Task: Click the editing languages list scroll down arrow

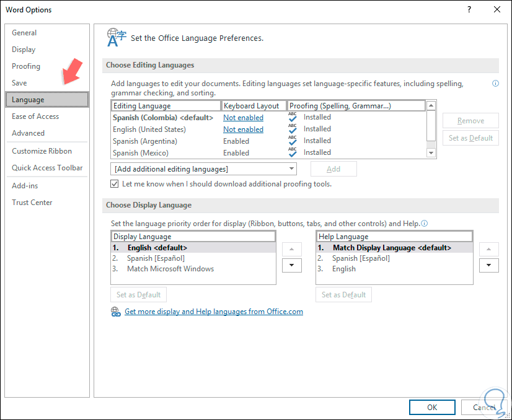Action: pyautogui.click(x=431, y=152)
